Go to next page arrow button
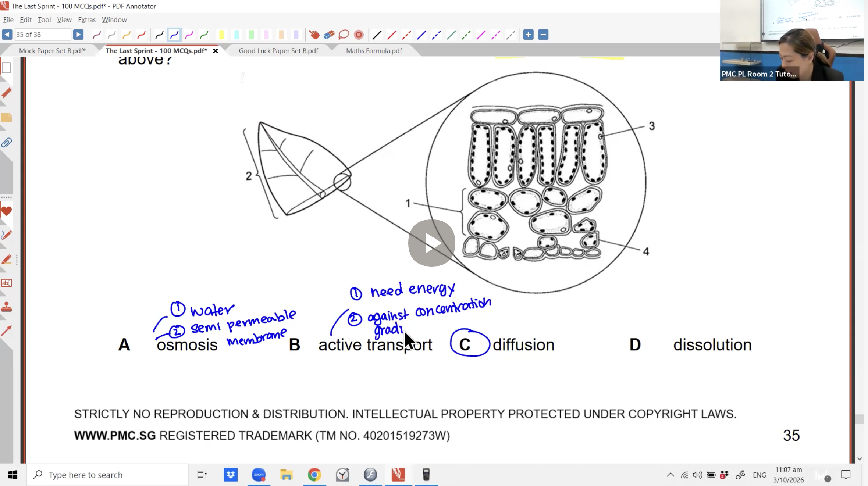 pos(78,35)
